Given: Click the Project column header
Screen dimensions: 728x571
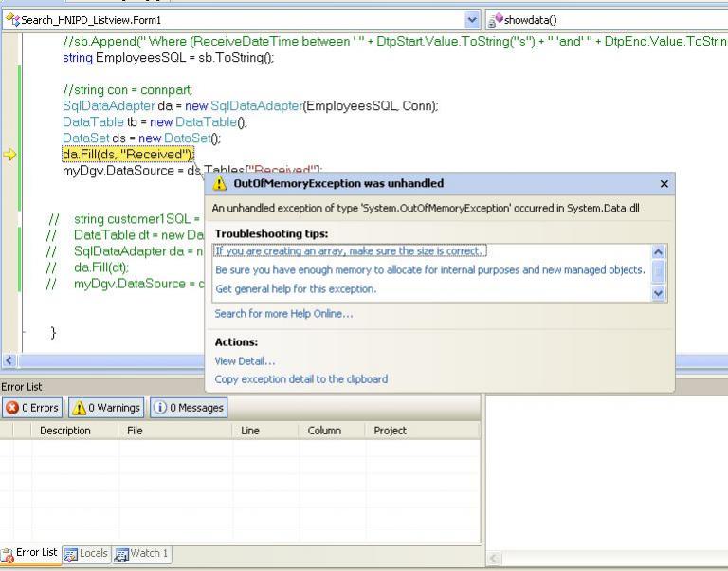Looking at the screenshot, I should pyautogui.click(x=390, y=431).
